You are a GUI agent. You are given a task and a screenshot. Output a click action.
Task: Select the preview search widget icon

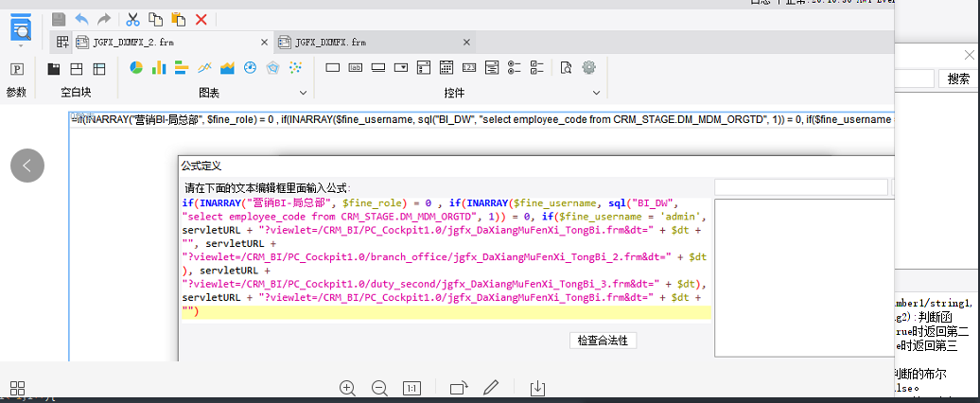pos(567,67)
